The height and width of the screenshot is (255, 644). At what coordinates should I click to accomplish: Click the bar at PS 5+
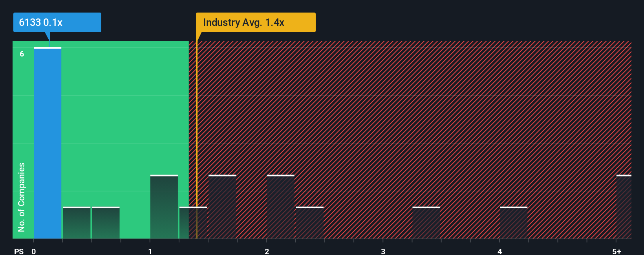coord(624,207)
